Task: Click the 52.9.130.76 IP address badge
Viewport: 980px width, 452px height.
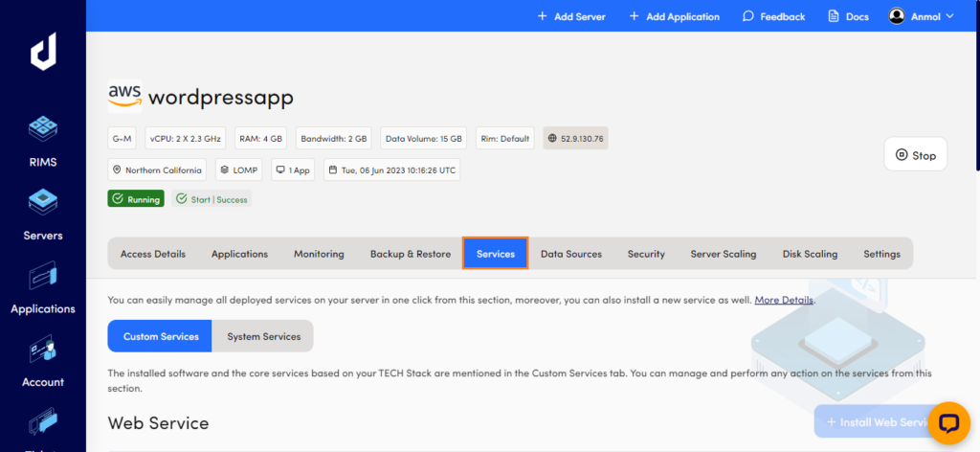Action: tap(575, 138)
